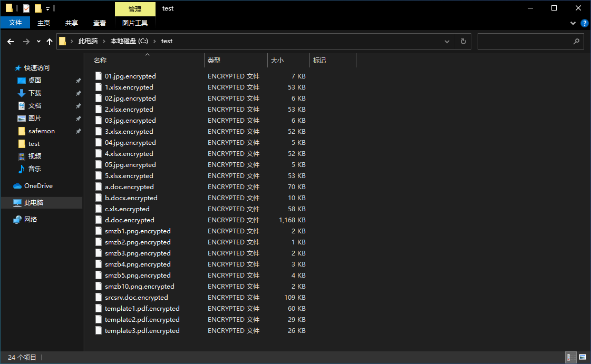Open Explorer help with question mark icon
Viewport: 591px width, 364px height.
click(x=584, y=23)
